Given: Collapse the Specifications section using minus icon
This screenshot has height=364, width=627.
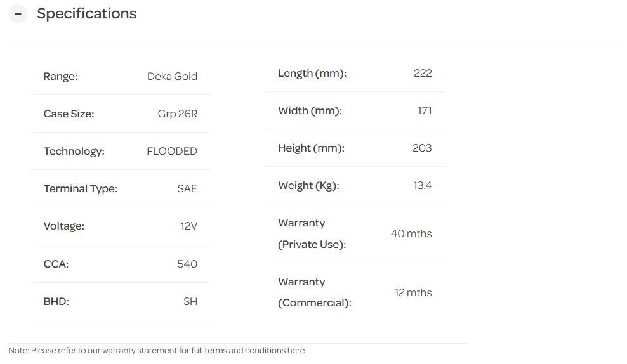Looking at the screenshot, I should 18,14.
